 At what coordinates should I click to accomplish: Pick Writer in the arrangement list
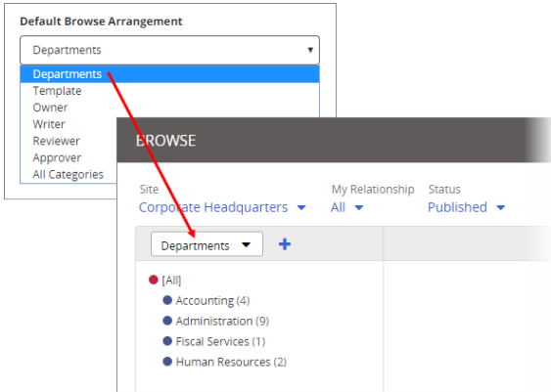pos(49,124)
